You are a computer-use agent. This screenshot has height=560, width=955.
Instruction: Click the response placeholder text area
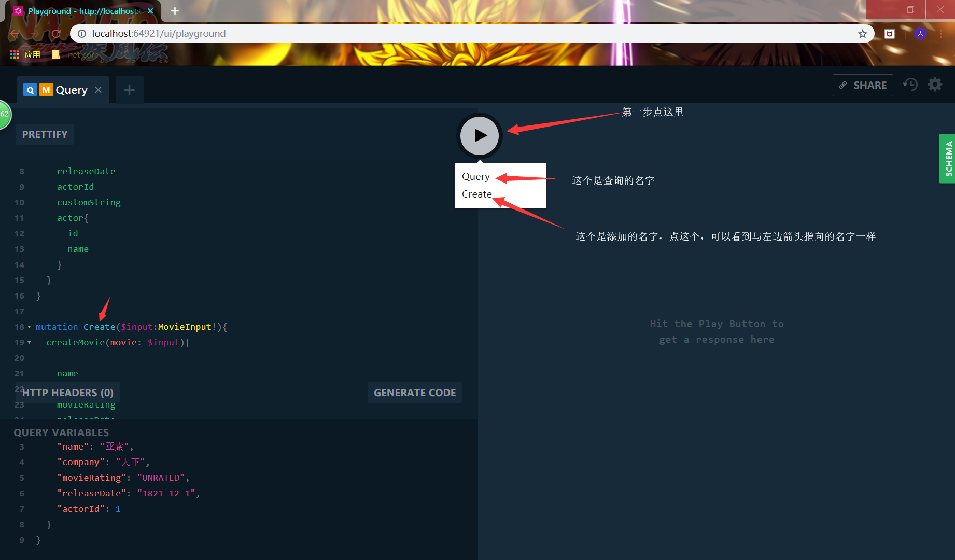[717, 331]
